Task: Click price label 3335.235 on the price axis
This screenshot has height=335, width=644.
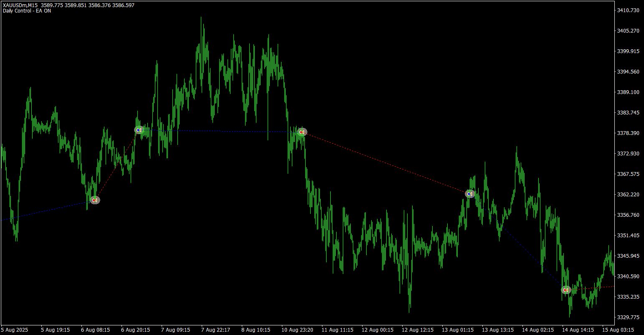Action: point(628,297)
